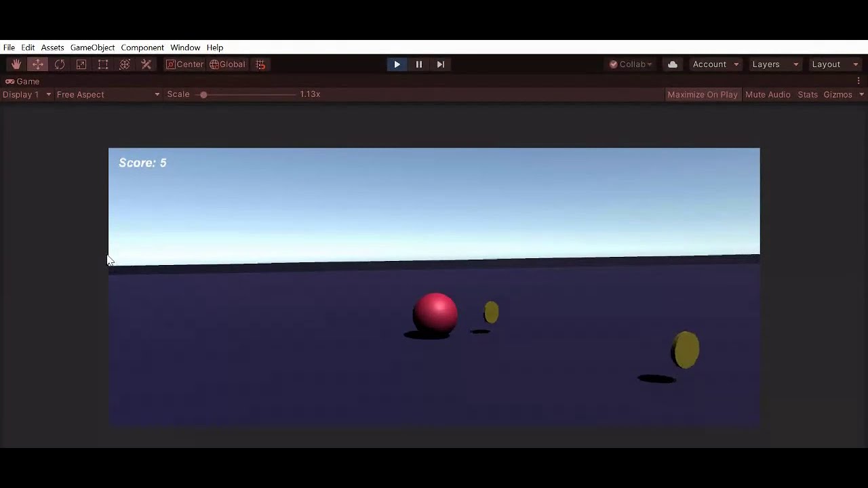Open custom editor tools icon
868x488 pixels.
tap(146, 64)
